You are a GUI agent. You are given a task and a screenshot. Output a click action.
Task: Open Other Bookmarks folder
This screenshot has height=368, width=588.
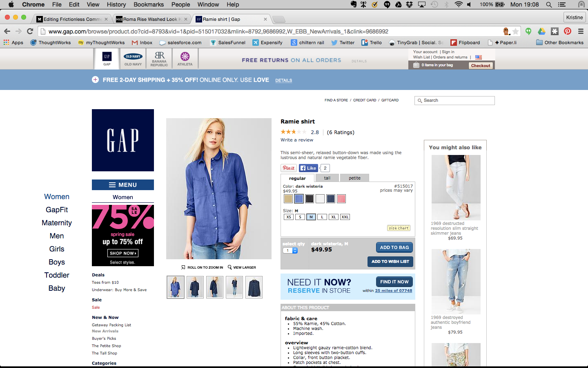560,43
